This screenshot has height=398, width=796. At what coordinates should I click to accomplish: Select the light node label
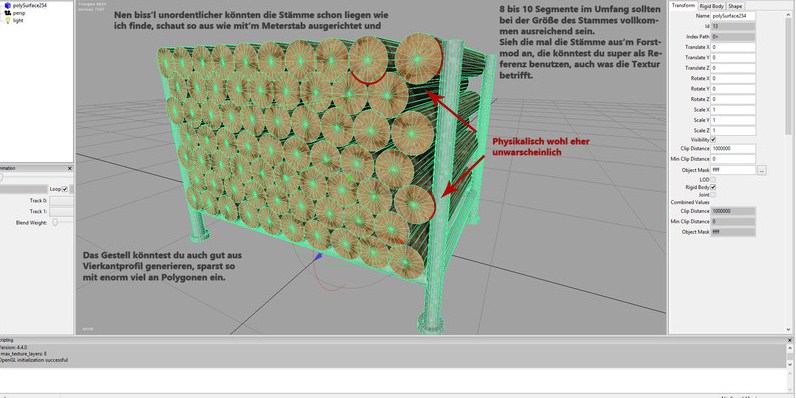pyautogui.click(x=18, y=20)
